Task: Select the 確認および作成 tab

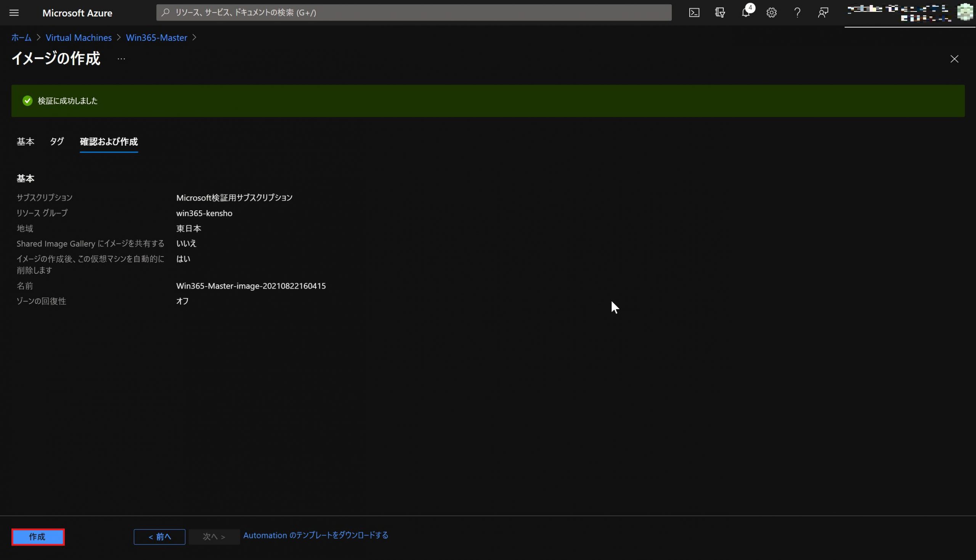Action: pos(109,141)
